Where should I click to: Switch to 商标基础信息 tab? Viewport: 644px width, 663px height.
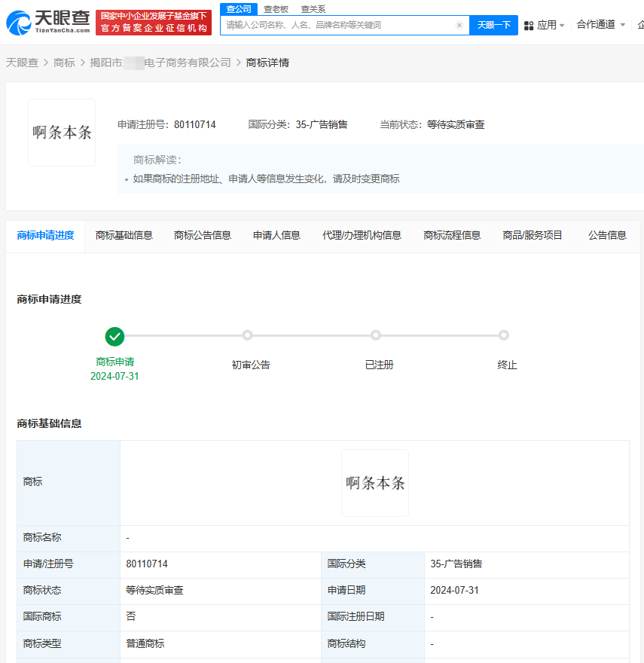(124, 236)
